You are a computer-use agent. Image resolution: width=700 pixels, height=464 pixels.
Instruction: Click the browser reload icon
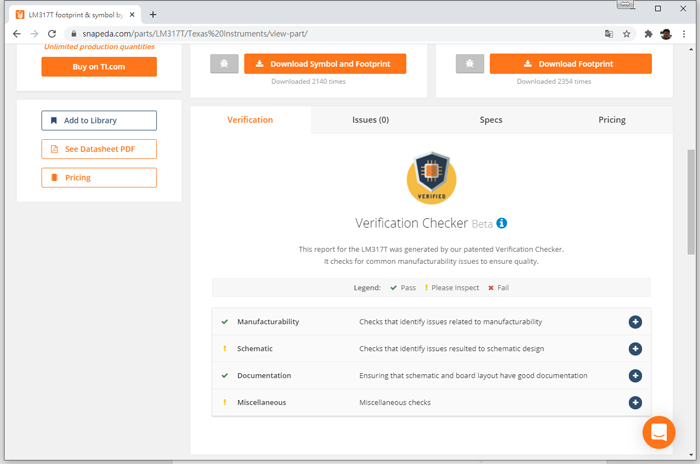point(52,33)
